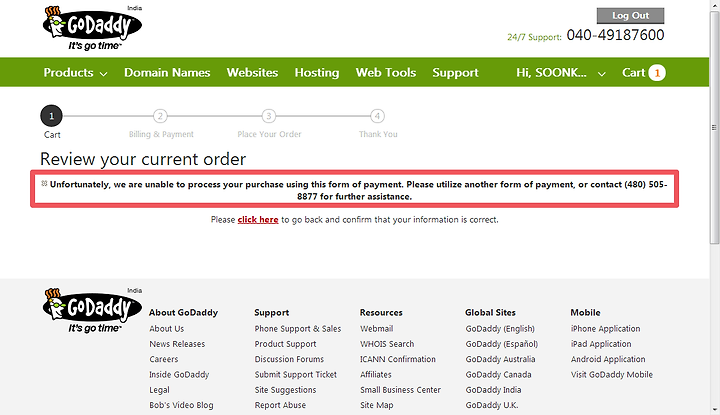The image size is (720, 415).
Task: Open Legal footer link
Action: (159, 390)
